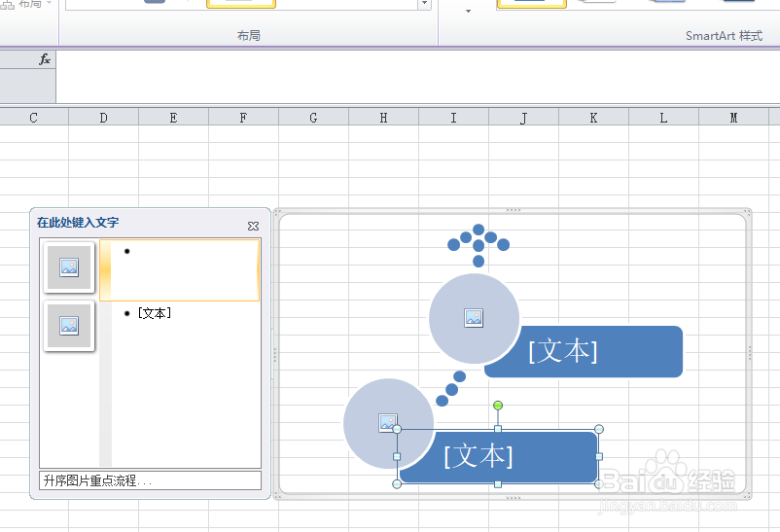780x532 pixels.
Task: Select column E header
Action: [x=173, y=118]
